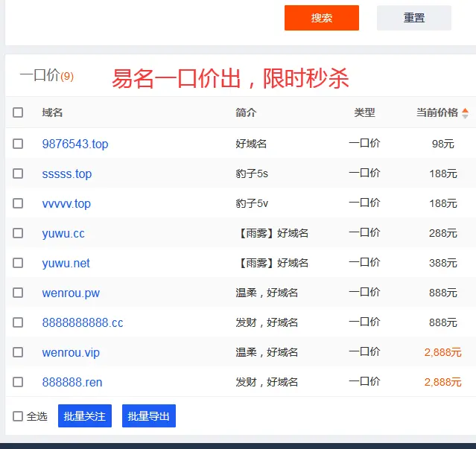This screenshot has height=449, width=476.
Task: Open the 9876543.top domain link
Action: pyautogui.click(x=75, y=144)
